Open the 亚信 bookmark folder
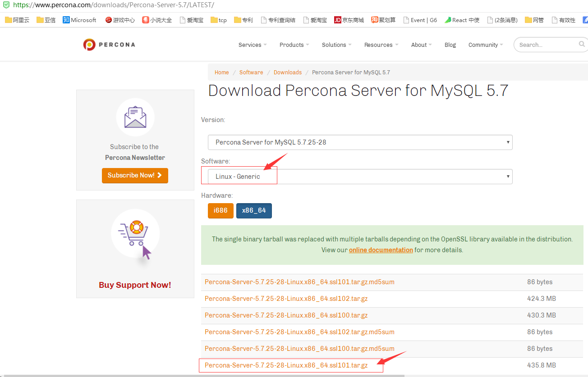Screen dimensions: 588x377 pos(46,20)
